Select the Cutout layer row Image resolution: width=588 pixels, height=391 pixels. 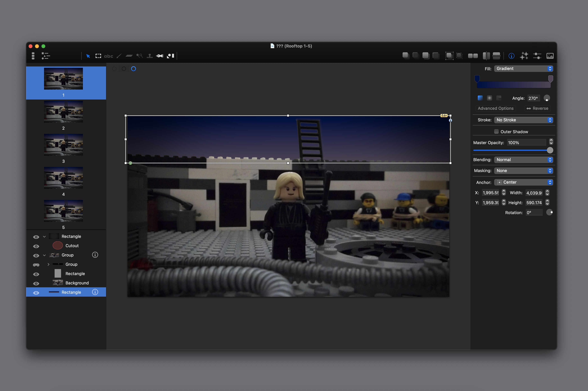coord(72,246)
